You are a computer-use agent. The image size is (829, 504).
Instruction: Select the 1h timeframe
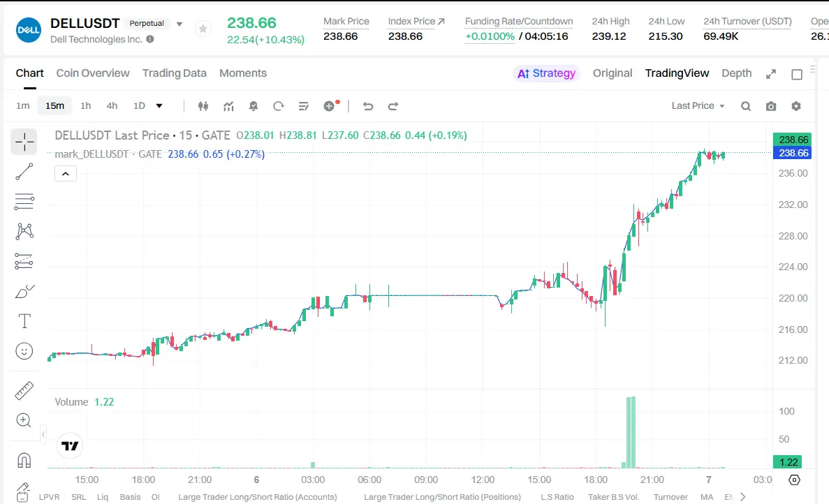86,105
